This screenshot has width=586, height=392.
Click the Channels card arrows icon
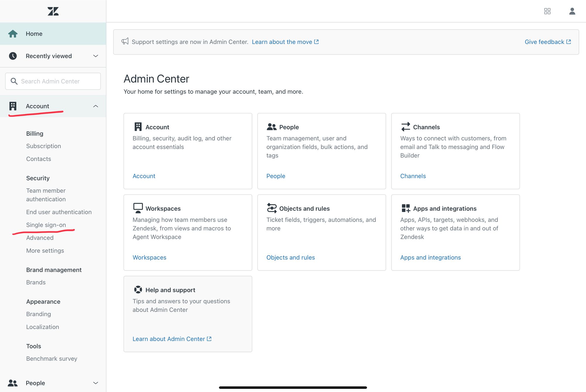(406, 127)
